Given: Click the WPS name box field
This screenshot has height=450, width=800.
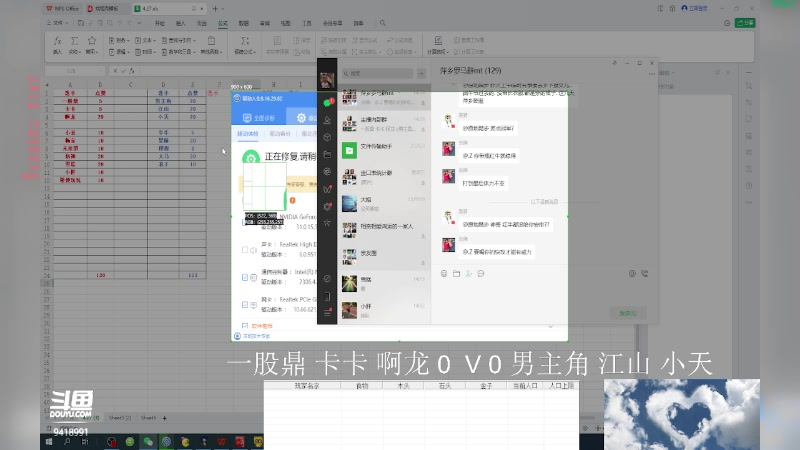Looking at the screenshot, I should pyautogui.click(x=75, y=71).
